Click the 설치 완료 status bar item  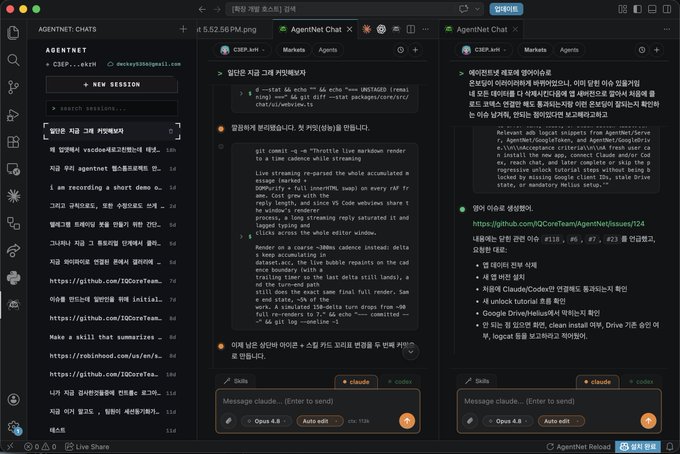coord(638,447)
